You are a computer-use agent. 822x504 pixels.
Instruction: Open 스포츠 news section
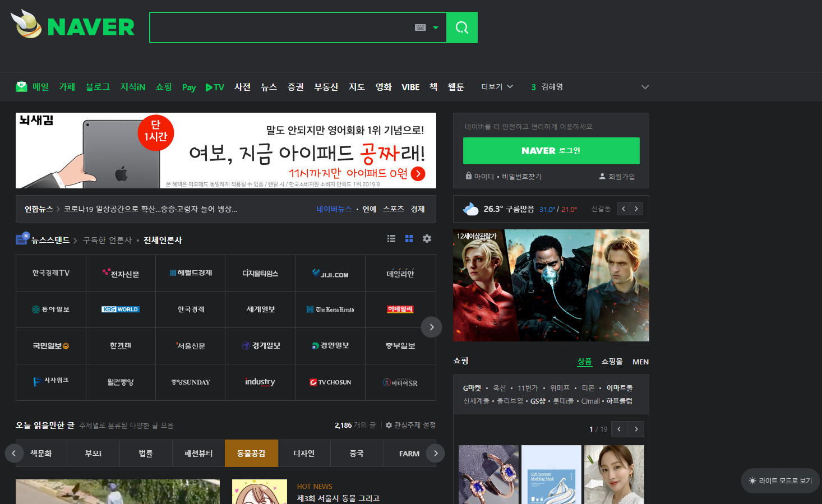pyautogui.click(x=394, y=209)
